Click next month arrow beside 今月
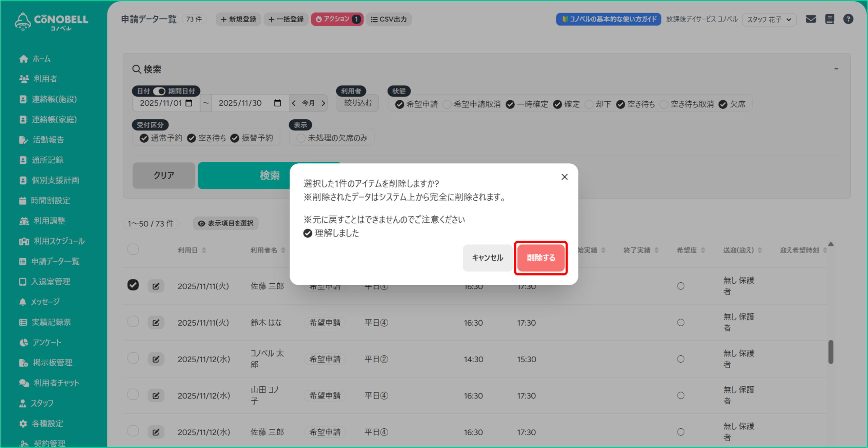Image resolution: width=868 pixels, height=448 pixels. click(323, 103)
